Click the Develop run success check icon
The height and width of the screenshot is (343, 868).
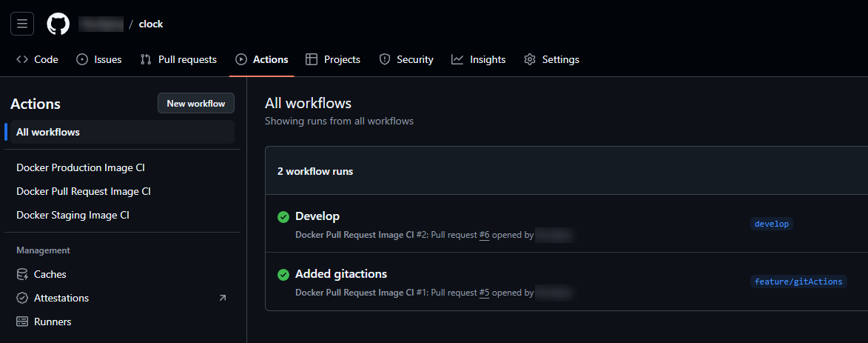pyautogui.click(x=283, y=216)
